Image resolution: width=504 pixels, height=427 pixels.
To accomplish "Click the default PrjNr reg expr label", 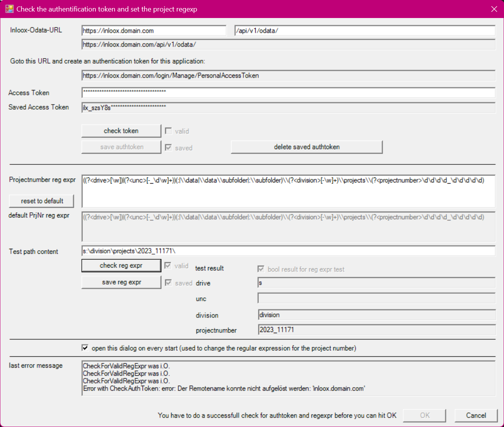I will click(x=39, y=215).
